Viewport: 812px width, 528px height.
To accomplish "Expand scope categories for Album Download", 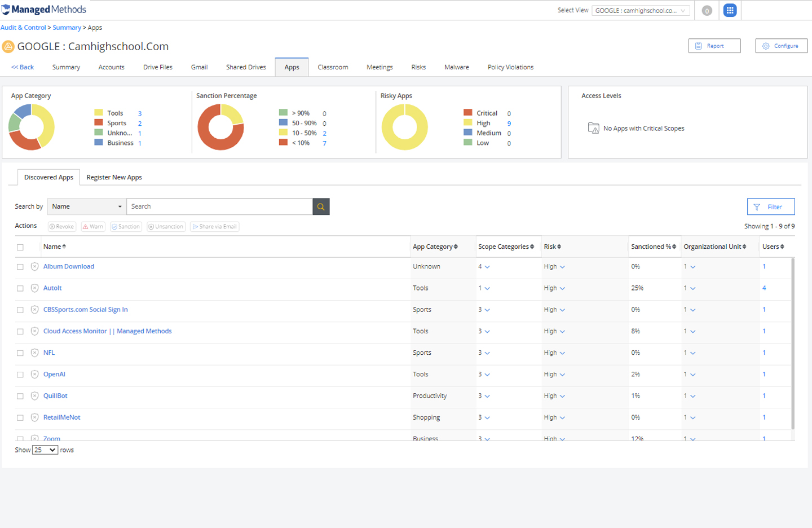I will point(487,267).
